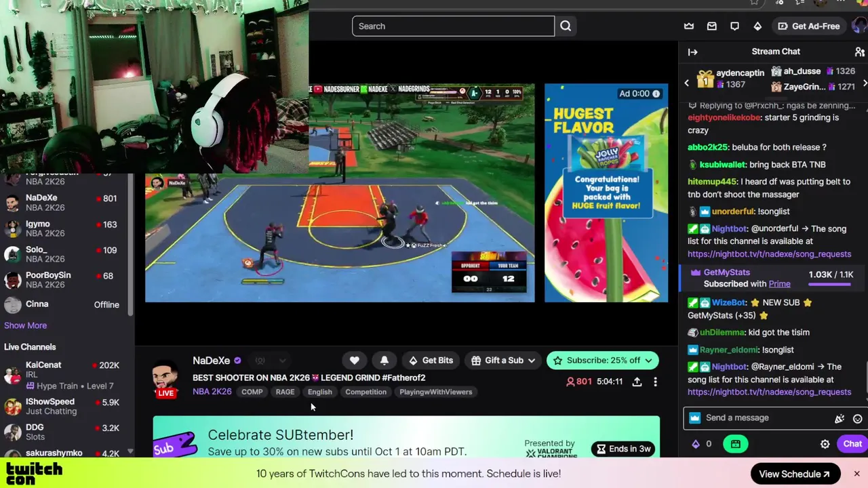Click the Prime link in subscription notice
The width and height of the screenshot is (868, 488).
pos(779,284)
